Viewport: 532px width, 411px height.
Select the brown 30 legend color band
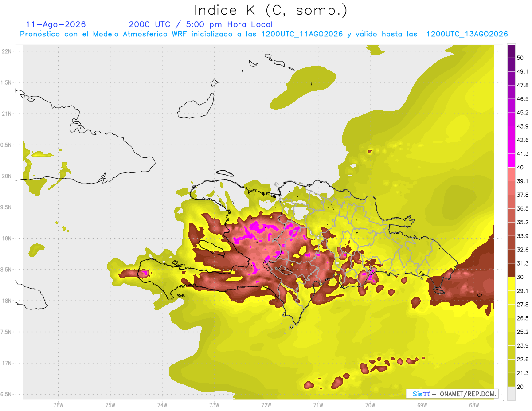(x=511, y=270)
